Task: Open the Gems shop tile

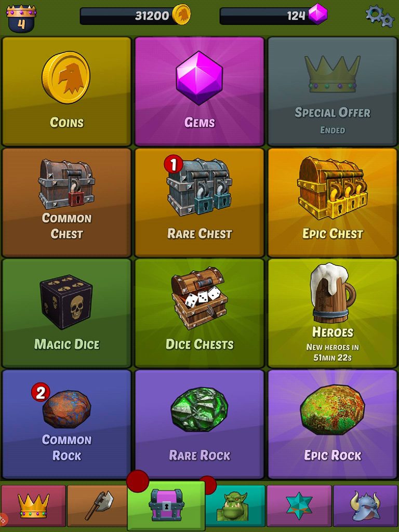Action: 199,91
